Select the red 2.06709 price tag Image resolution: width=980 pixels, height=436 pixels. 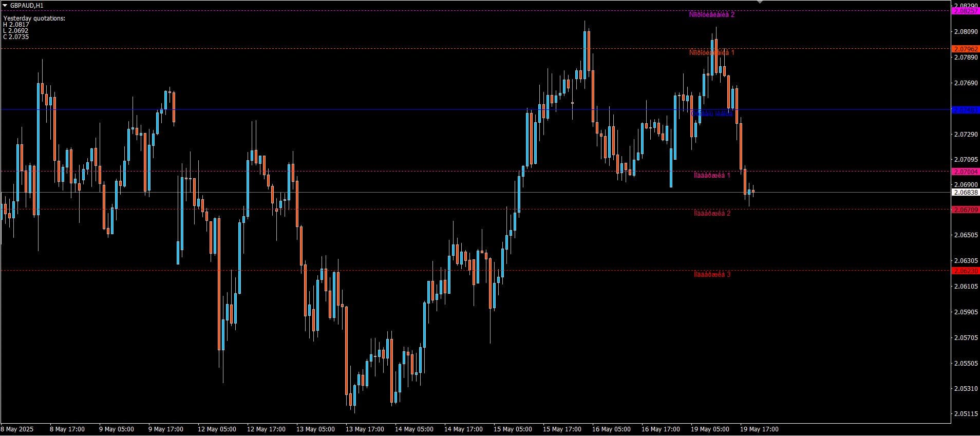pos(966,210)
